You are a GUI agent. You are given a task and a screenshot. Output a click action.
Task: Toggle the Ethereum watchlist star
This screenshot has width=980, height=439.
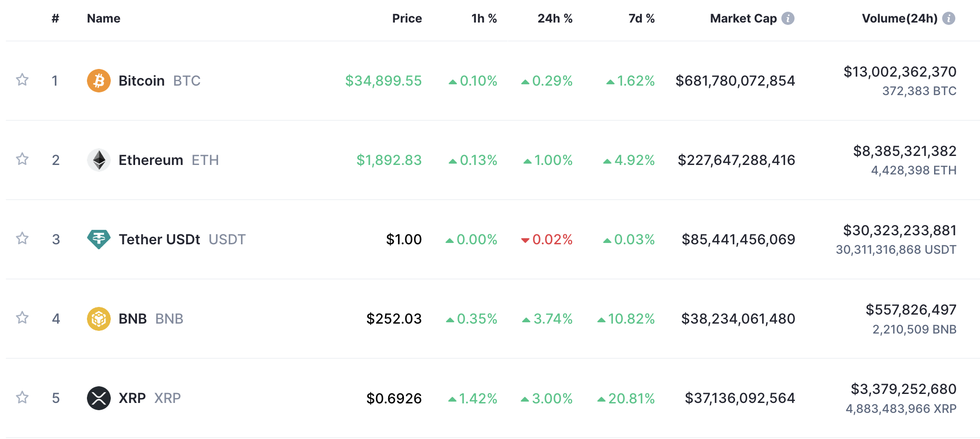point(22,159)
